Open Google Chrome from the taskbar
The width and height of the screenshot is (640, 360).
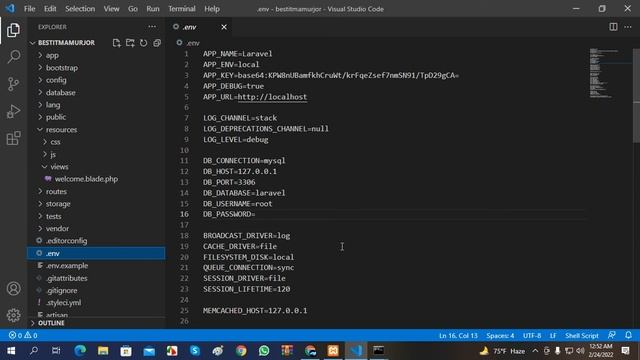click(241, 351)
